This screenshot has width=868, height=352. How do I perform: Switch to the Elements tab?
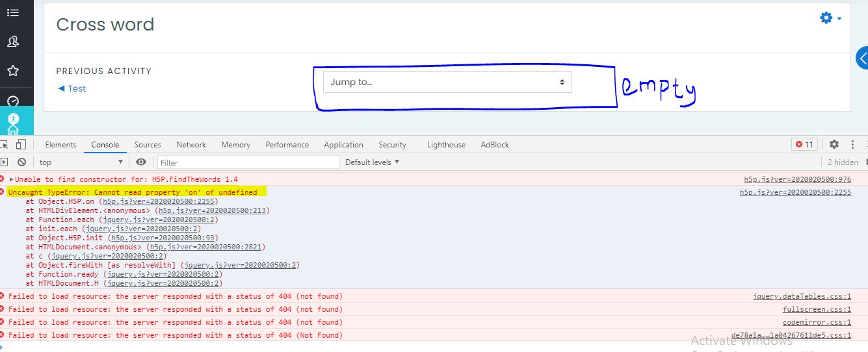pos(60,145)
